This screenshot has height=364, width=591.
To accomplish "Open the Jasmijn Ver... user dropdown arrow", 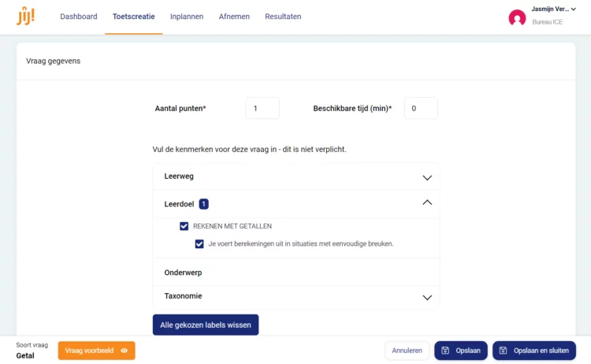I will (x=574, y=9).
